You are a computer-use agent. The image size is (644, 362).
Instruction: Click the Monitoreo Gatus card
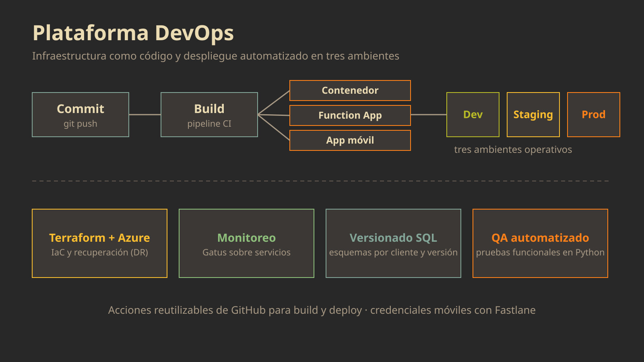(246, 243)
